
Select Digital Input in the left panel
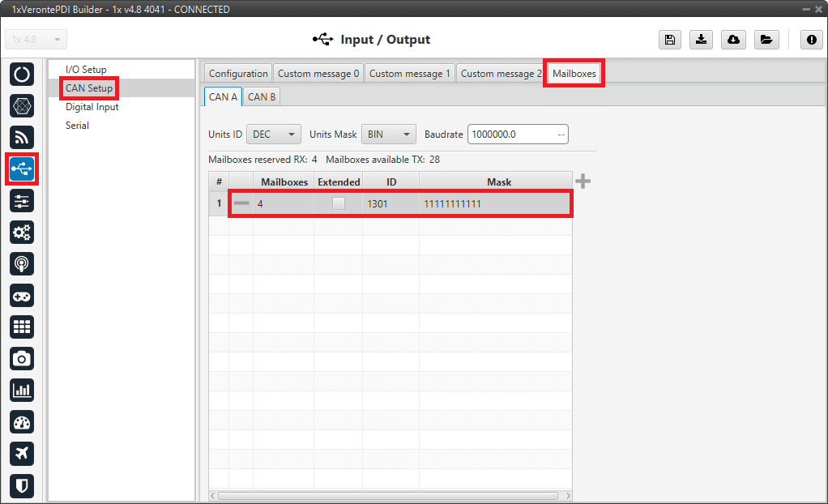pos(92,107)
